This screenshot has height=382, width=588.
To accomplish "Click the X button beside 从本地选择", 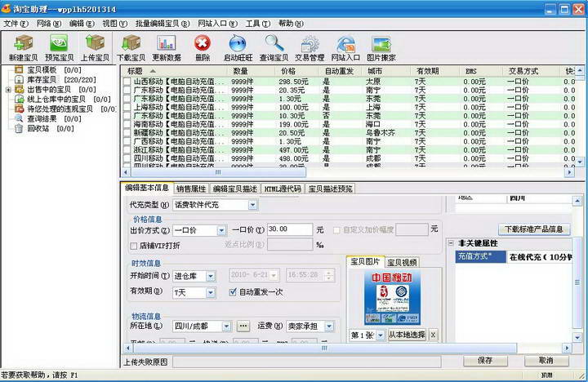I will point(433,335).
